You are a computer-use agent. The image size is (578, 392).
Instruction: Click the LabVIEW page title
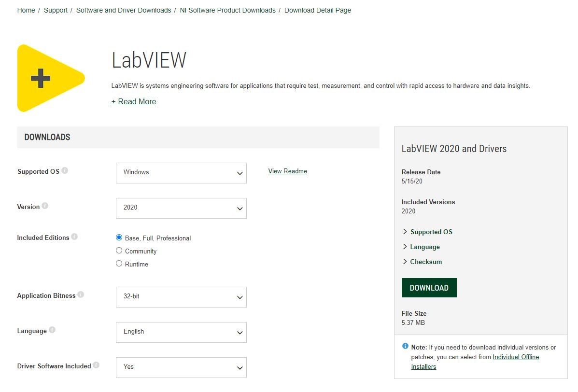click(x=149, y=60)
